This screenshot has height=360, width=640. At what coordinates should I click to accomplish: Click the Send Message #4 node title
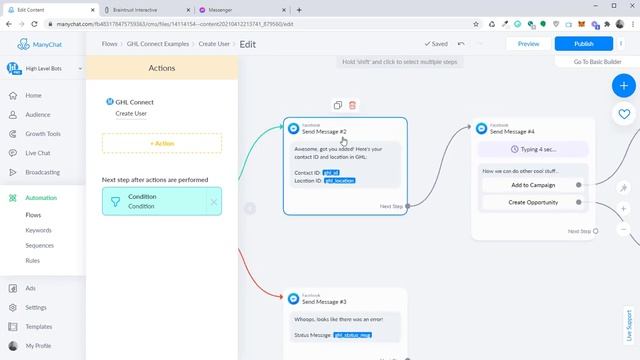512,131
